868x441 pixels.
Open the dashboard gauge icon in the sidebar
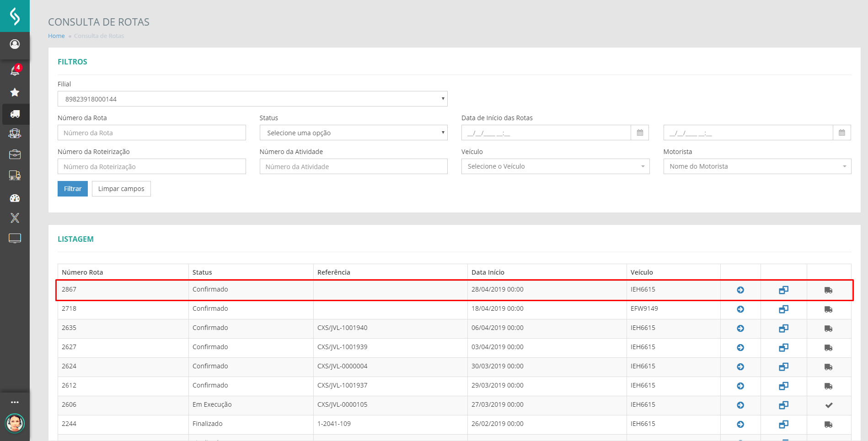15,198
